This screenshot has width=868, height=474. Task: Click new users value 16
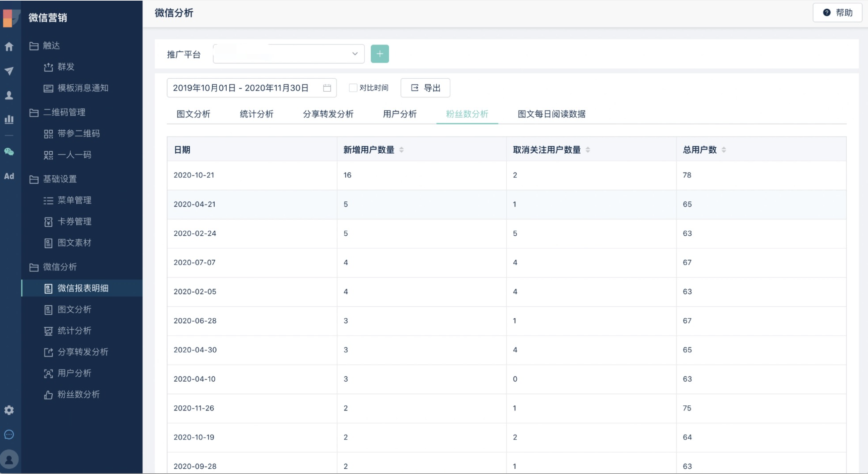[347, 175]
